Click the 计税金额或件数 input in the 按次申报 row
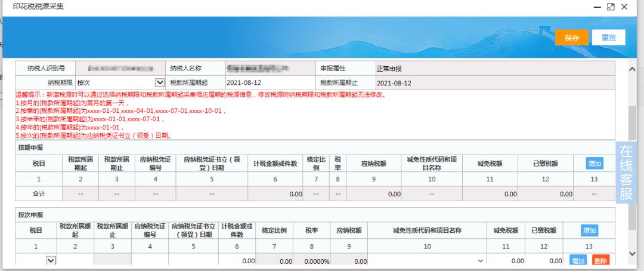644x271 pixels. pyautogui.click(x=237, y=260)
